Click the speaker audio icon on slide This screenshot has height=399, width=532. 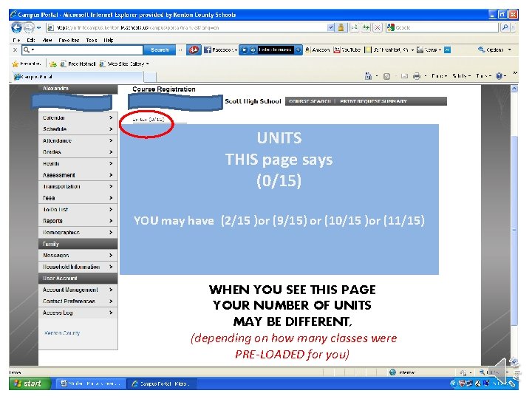click(x=504, y=372)
